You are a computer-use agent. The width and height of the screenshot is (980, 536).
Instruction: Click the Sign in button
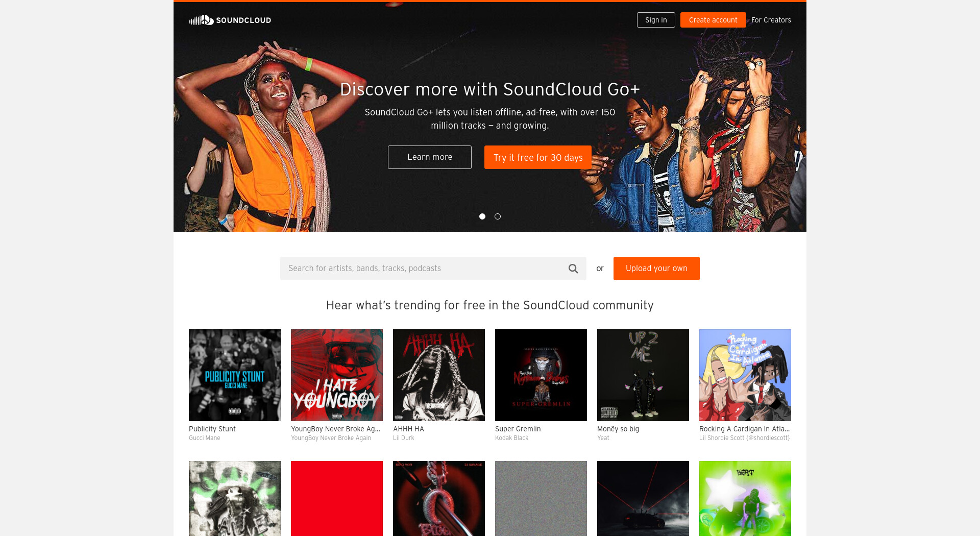656,20
